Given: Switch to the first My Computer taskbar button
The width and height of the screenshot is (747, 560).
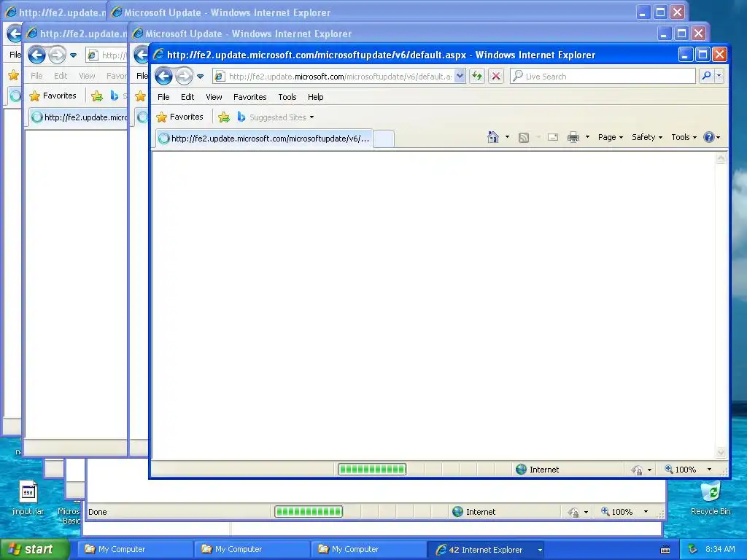Looking at the screenshot, I should (x=135, y=550).
